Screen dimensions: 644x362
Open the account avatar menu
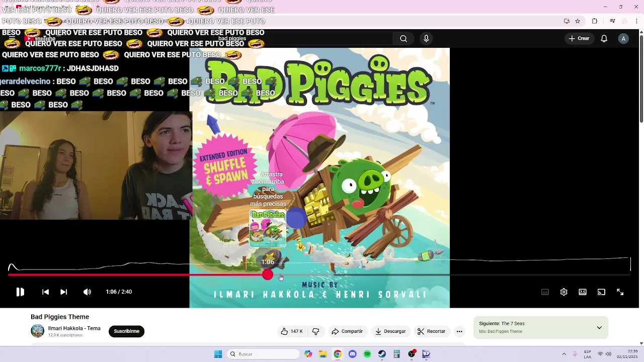pyautogui.click(x=623, y=39)
